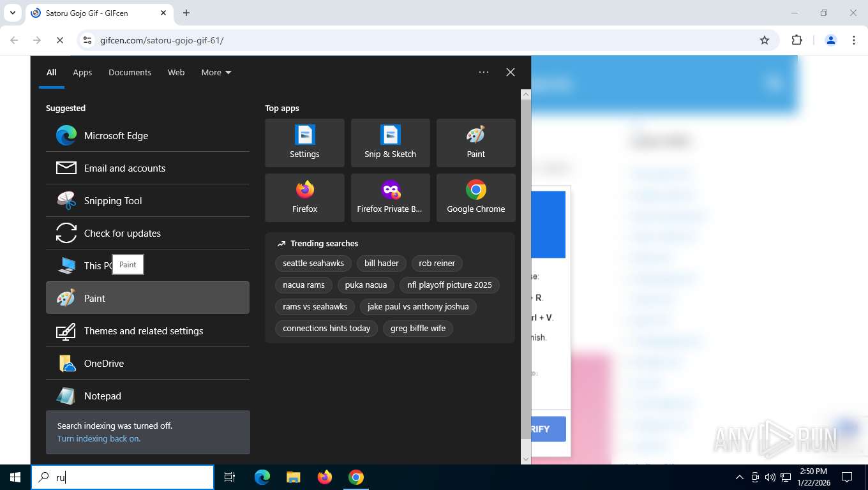Stop loading the page
The height and width of the screenshot is (490, 868).
click(59, 40)
